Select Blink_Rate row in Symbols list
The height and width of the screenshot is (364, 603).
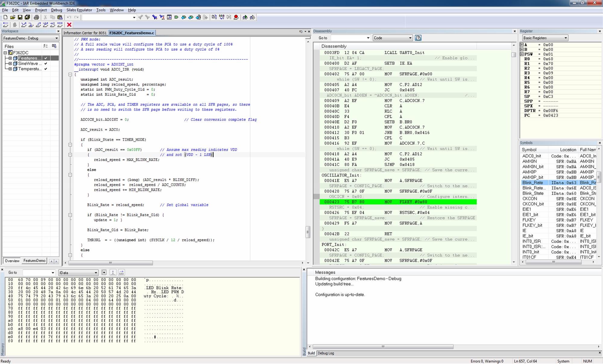pyautogui.click(x=532, y=183)
